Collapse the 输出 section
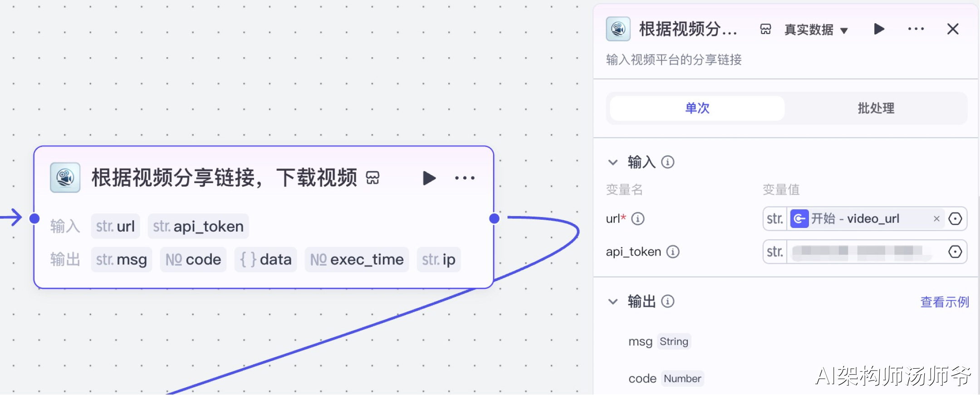The image size is (980, 395). [613, 301]
